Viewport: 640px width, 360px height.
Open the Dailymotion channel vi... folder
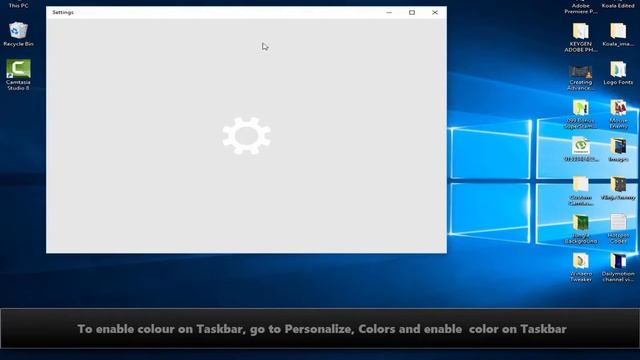[618, 268]
